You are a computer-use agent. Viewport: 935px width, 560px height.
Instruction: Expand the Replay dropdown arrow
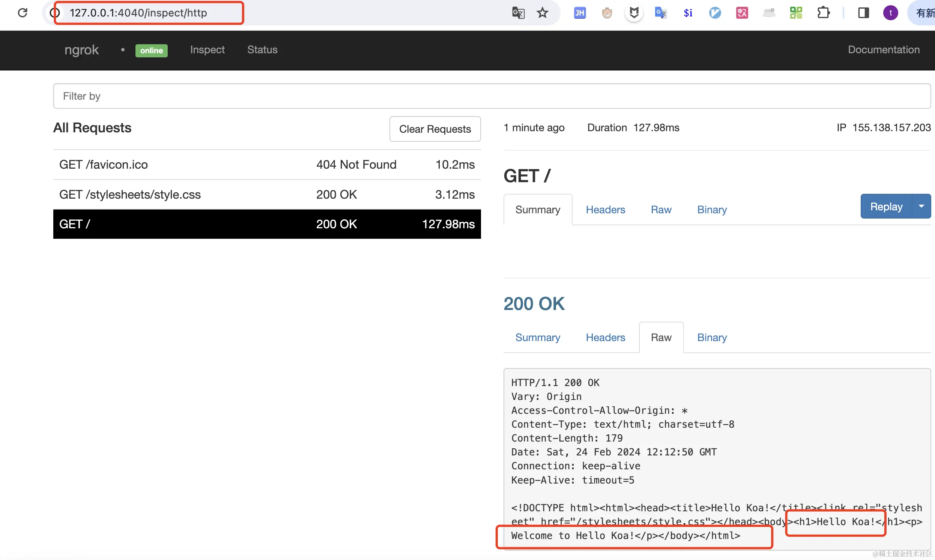point(921,207)
